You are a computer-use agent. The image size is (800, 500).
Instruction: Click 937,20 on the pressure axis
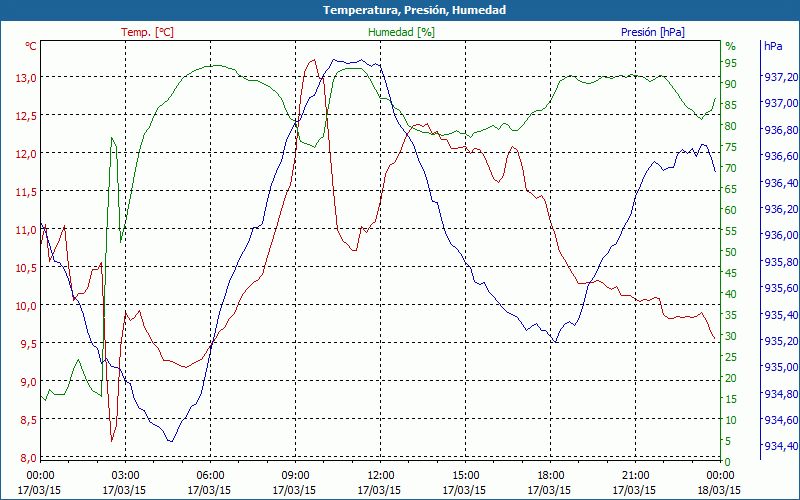[x=781, y=77]
